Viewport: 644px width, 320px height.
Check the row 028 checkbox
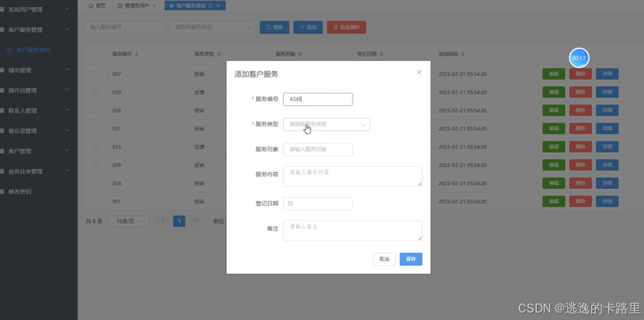(96, 110)
